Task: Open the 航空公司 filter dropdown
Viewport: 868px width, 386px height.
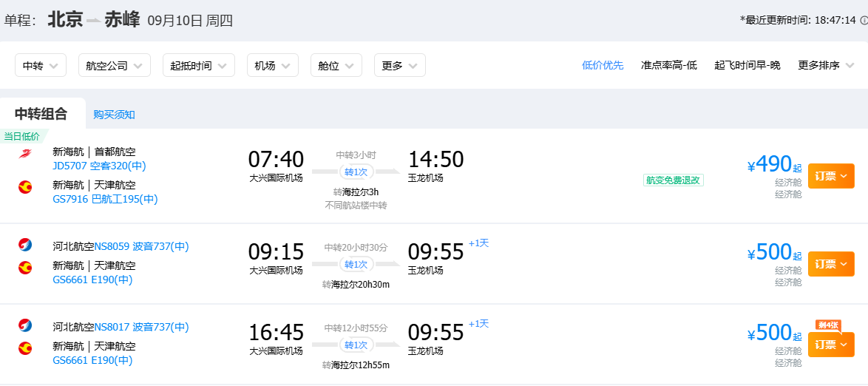Action: coord(114,65)
